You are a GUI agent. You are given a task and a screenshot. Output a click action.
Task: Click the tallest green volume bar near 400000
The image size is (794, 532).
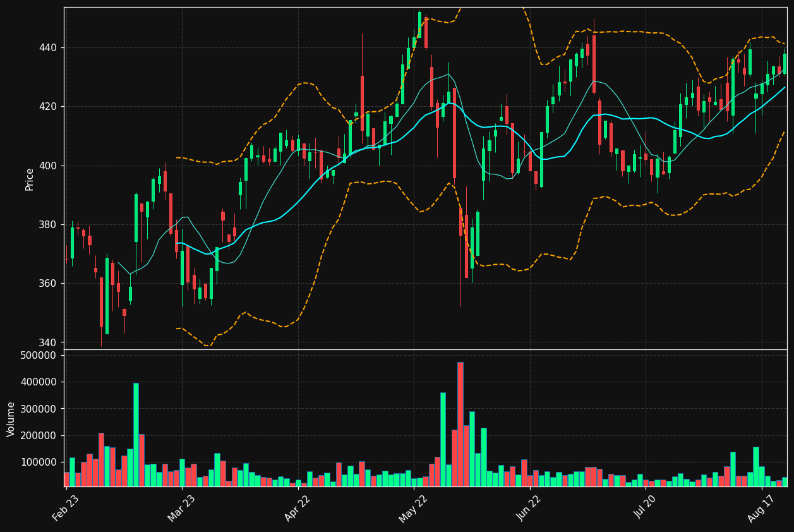136,435
